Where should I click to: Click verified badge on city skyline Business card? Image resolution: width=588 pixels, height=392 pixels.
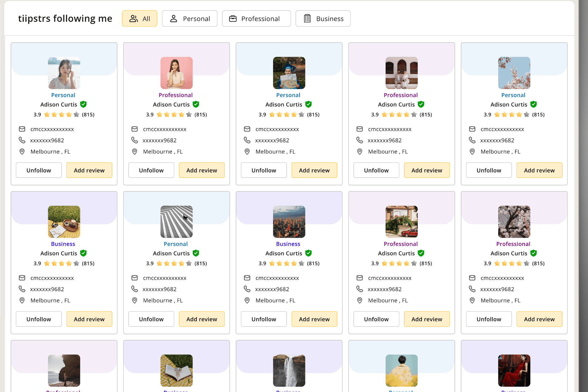pyautogui.click(x=308, y=253)
